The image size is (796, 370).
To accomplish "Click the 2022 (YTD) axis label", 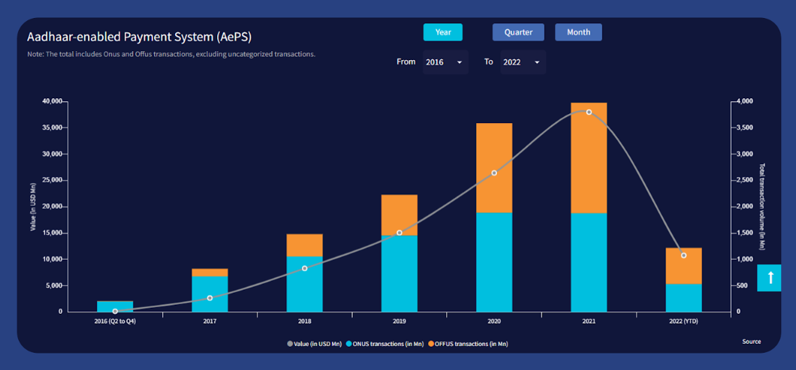I will [x=683, y=322].
